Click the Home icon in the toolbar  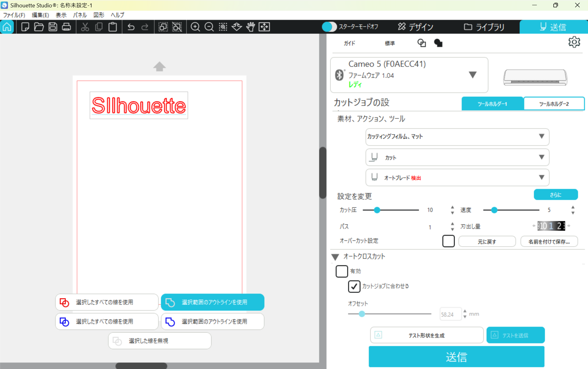coord(7,27)
